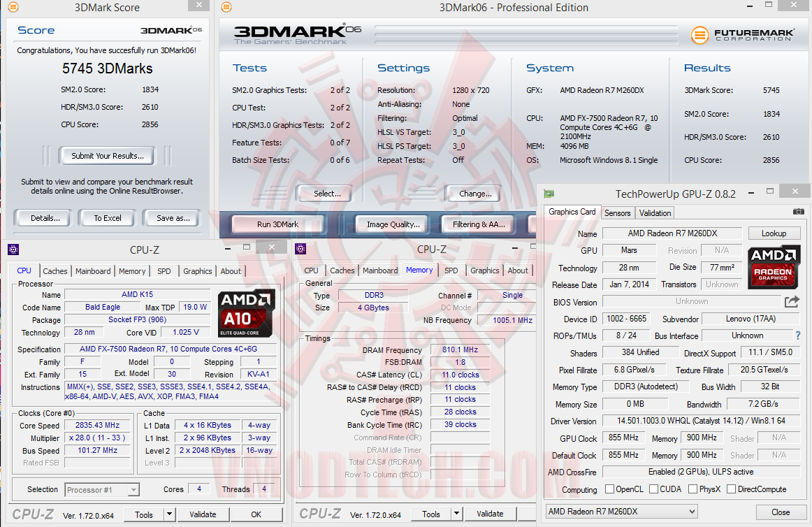Click the left CPU-Z window title icon

click(13, 250)
